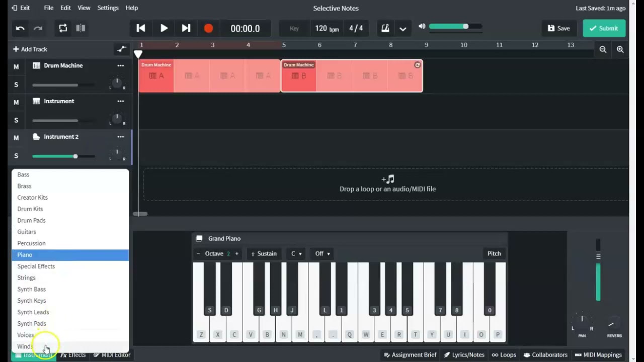Toggle the loop cycle button
644x362 pixels.
coord(63,28)
